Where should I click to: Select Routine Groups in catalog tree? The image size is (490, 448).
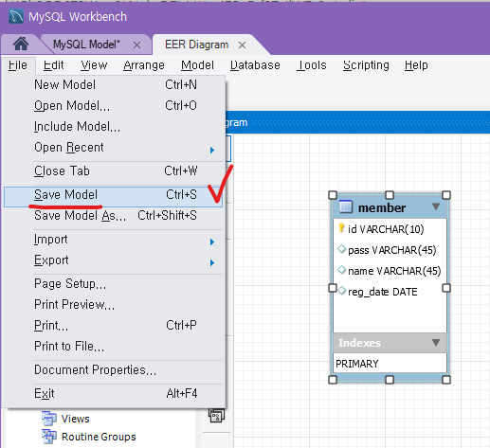tap(99, 437)
